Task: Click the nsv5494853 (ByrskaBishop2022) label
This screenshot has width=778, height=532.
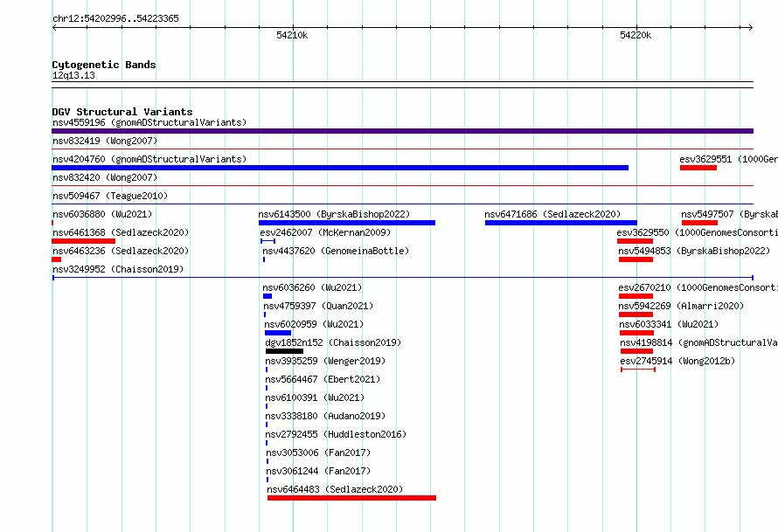Action: click(694, 251)
